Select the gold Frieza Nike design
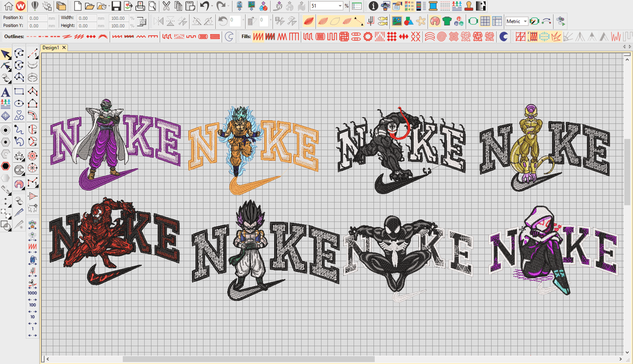Viewport: 633px width, 364px height. click(545, 148)
